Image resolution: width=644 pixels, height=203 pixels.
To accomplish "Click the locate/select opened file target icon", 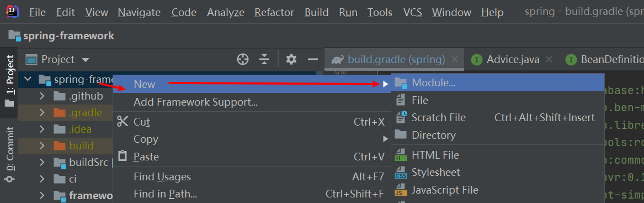I will pyautogui.click(x=243, y=59).
